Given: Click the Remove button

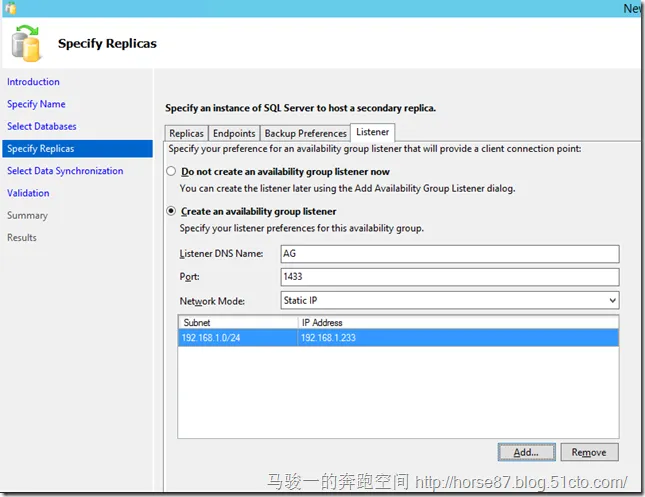Looking at the screenshot, I should coord(589,452).
